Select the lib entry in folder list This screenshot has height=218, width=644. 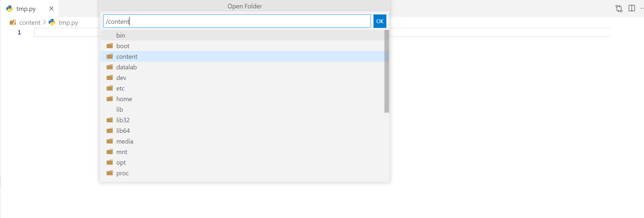[242, 109]
